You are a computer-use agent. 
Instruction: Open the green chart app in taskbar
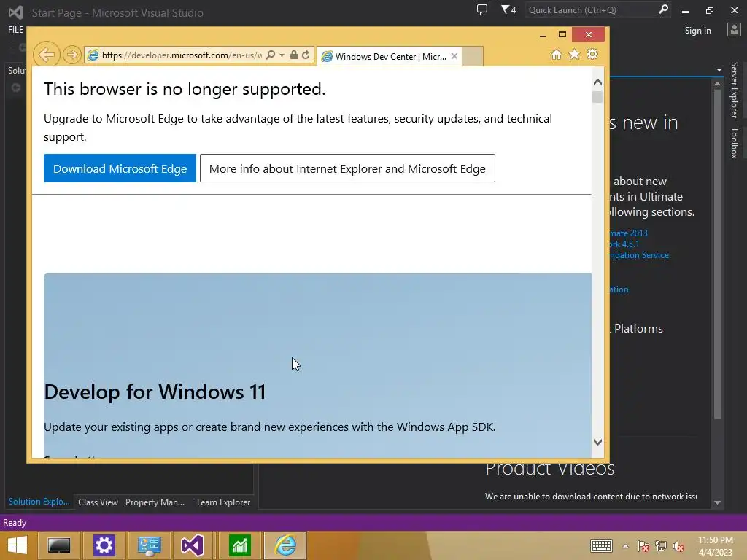pos(239,545)
